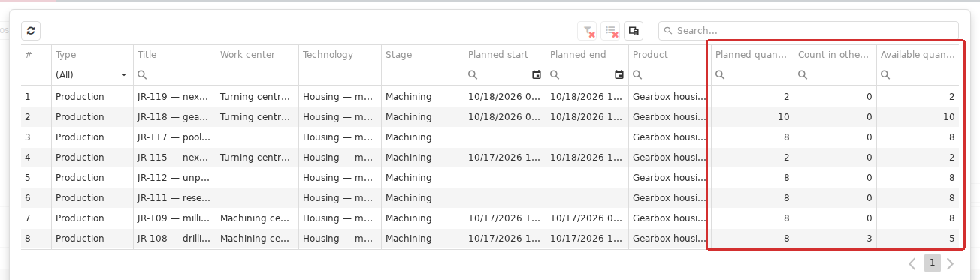Click the Turning centre cell in JR-119 row
980x280 pixels.
tap(257, 97)
